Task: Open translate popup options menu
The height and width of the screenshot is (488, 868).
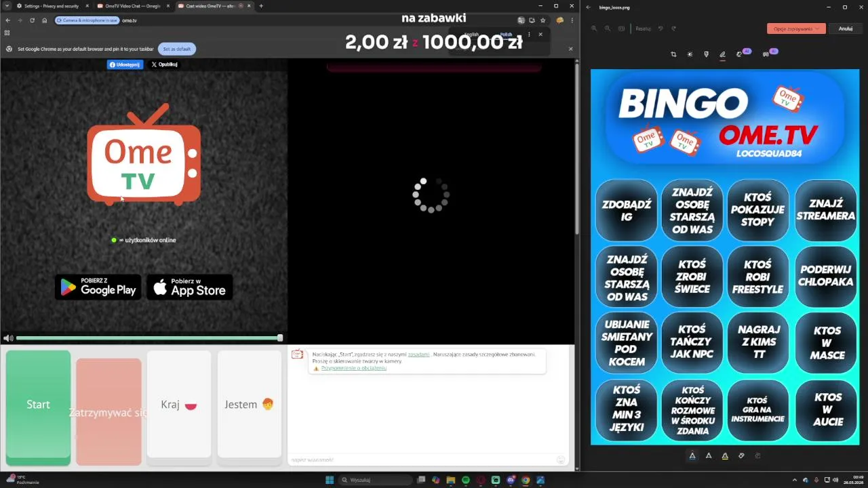Action: [x=530, y=34]
